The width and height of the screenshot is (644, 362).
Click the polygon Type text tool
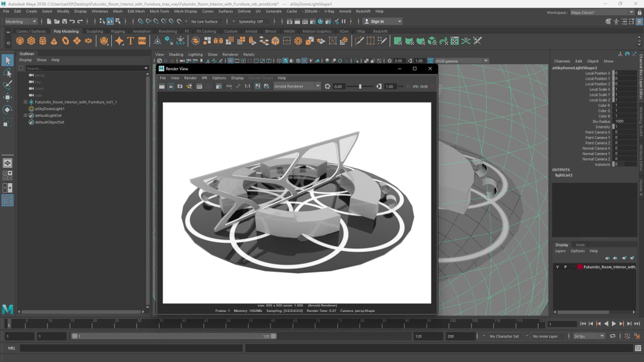pyautogui.click(x=130, y=41)
